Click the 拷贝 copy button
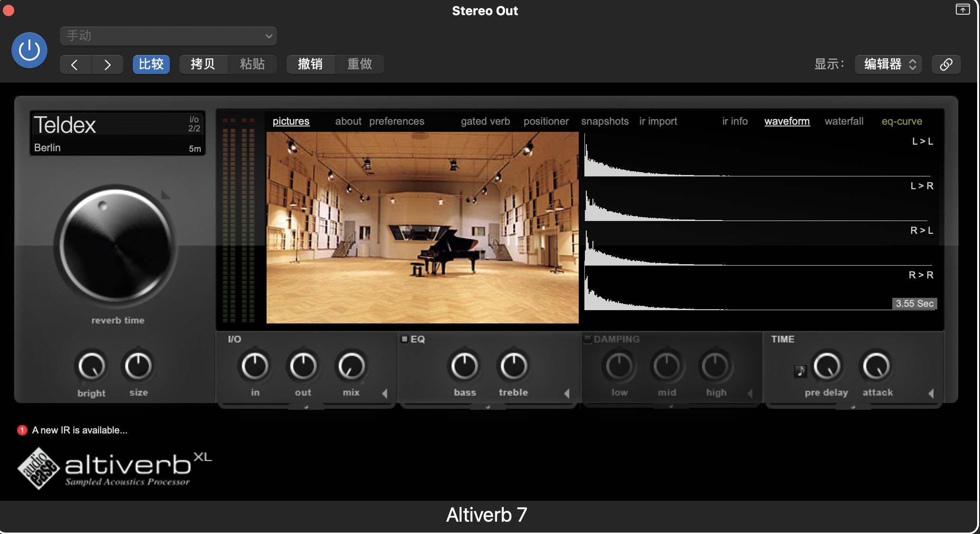The height and width of the screenshot is (534, 980). coord(203,64)
